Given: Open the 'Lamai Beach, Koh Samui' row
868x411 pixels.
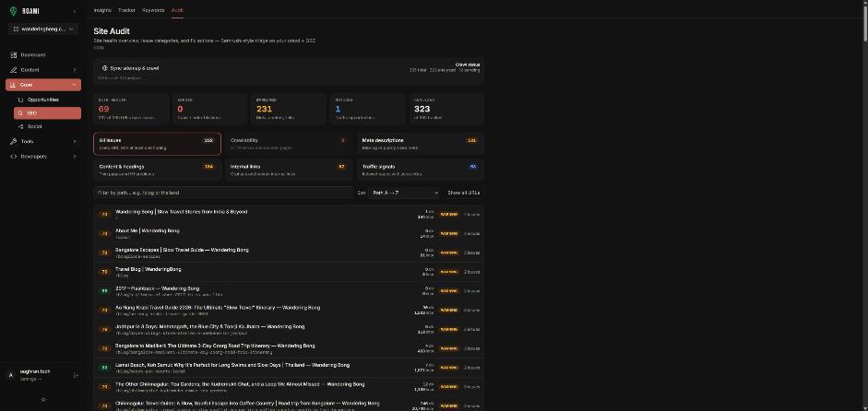Looking at the screenshot, I should pos(289,368).
